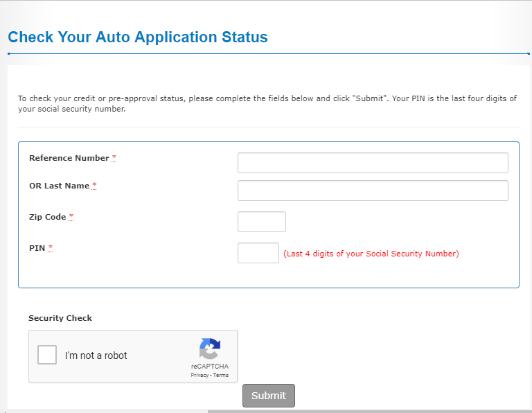
Task: Click the "OR Last Name" label
Action: [59, 186]
